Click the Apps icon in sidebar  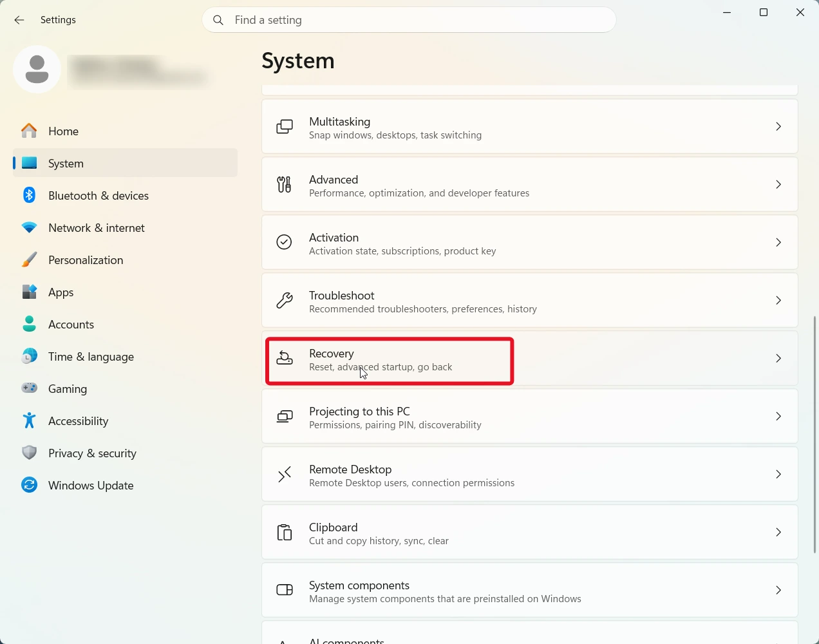coord(29,292)
